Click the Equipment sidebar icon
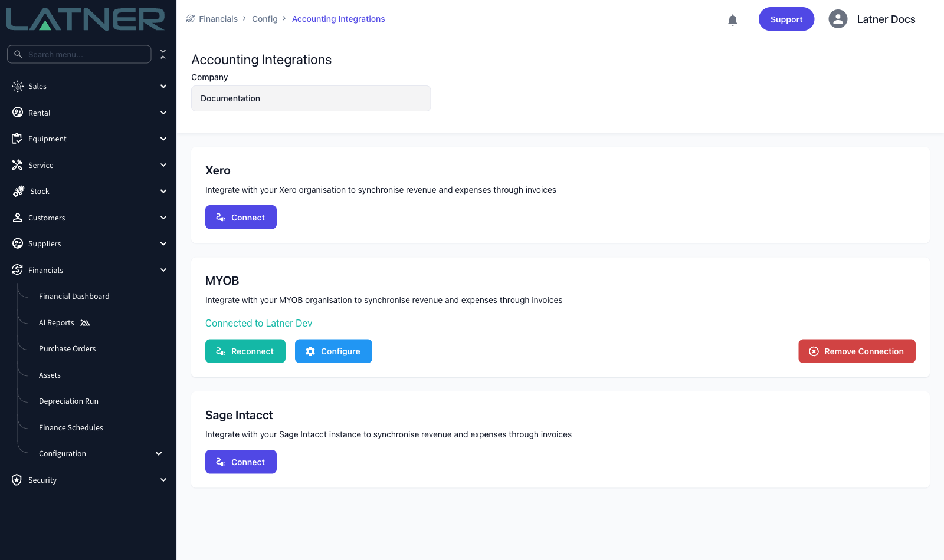Screen dimensions: 944x560 coord(17,139)
